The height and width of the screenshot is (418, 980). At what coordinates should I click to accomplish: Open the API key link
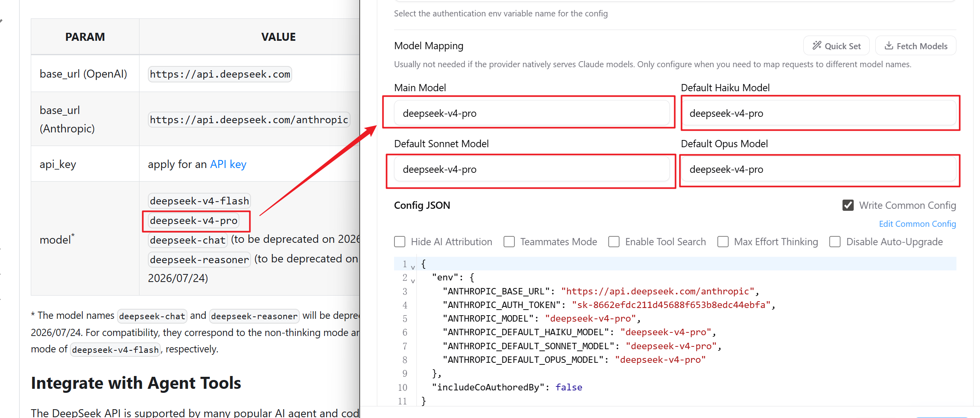(x=228, y=164)
